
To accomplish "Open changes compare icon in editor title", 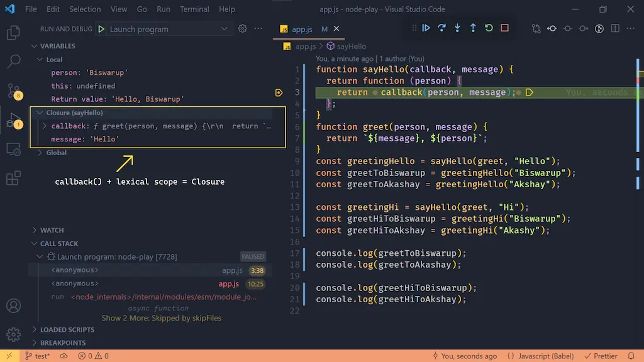I will pos(536,28).
